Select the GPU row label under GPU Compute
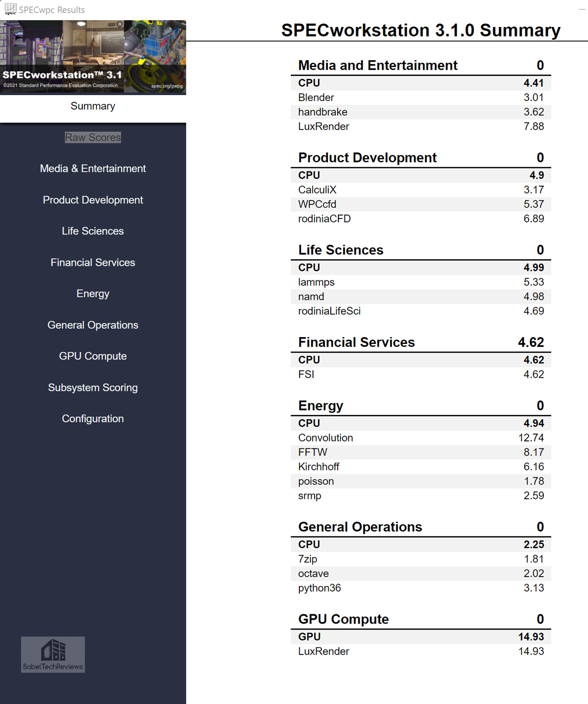The image size is (588, 704). [309, 637]
